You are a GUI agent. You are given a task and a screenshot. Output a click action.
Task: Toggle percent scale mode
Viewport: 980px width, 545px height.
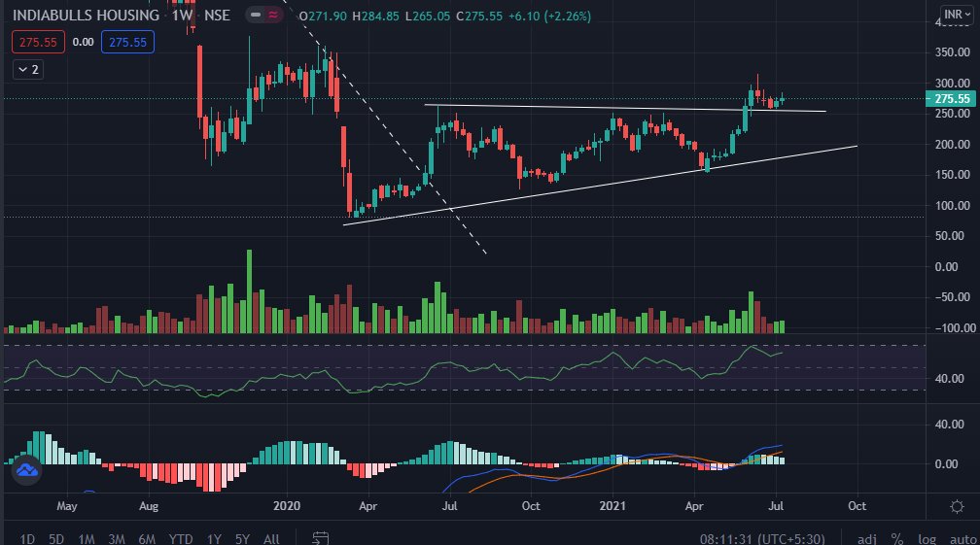pyautogui.click(x=896, y=538)
